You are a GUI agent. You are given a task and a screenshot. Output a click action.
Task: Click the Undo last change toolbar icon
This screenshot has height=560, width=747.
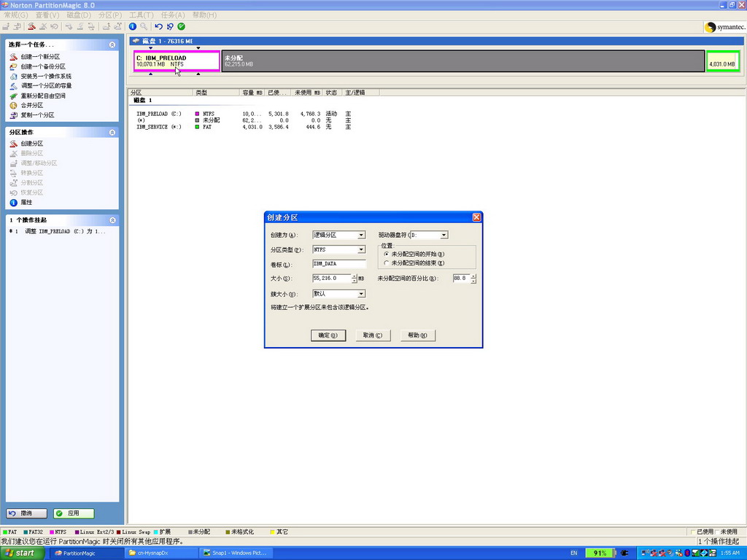(159, 26)
